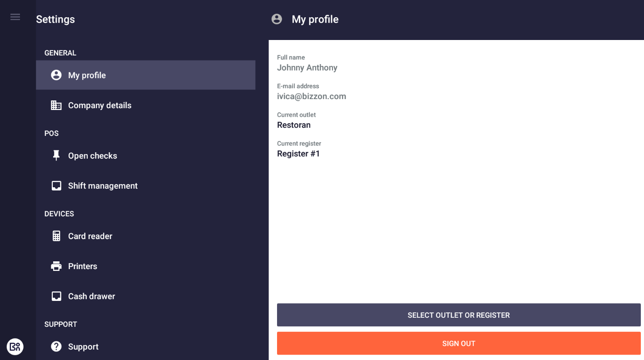Click the DEVICES section header

[59, 214]
